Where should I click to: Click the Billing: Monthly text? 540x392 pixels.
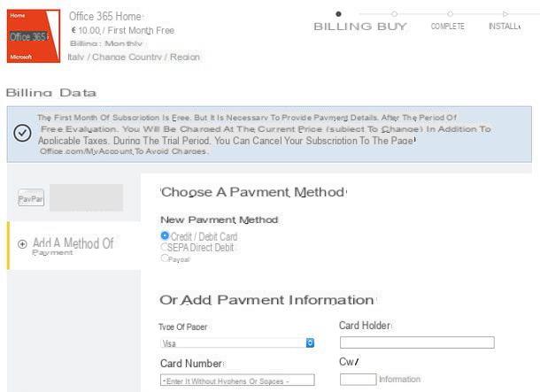click(105, 43)
